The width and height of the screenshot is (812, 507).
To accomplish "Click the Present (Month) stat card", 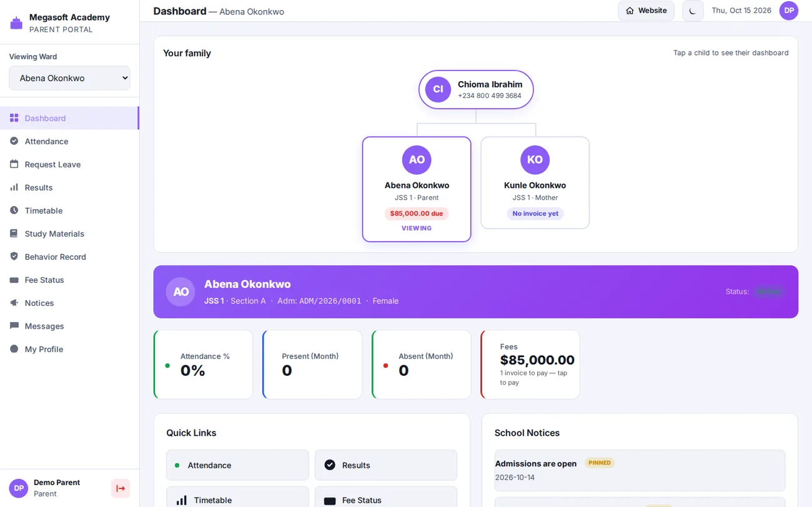I will 312,365.
